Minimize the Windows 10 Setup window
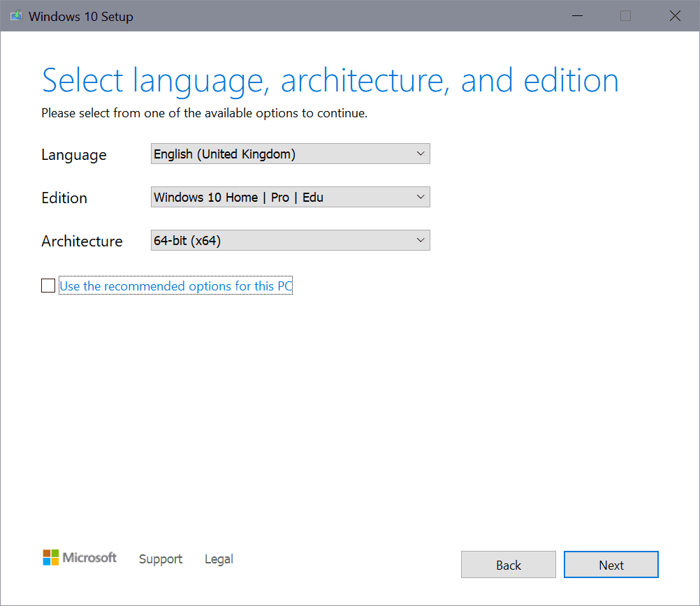 [x=578, y=16]
